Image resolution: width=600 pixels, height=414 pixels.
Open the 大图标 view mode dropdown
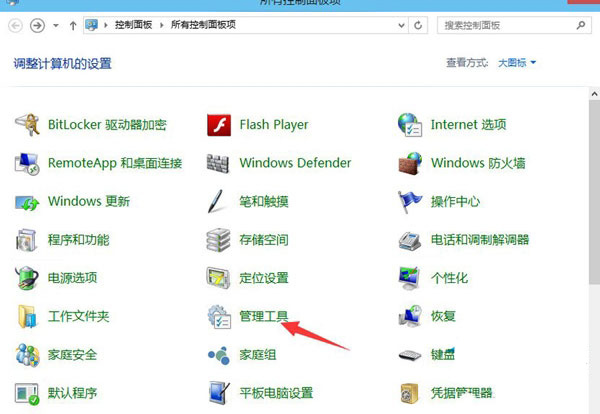coord(517,63)
